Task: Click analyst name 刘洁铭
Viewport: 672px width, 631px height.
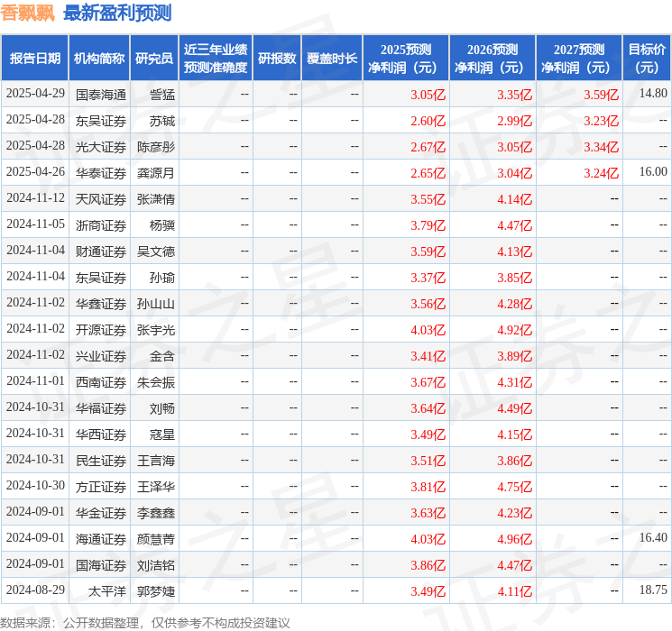Action: point(155,565)
